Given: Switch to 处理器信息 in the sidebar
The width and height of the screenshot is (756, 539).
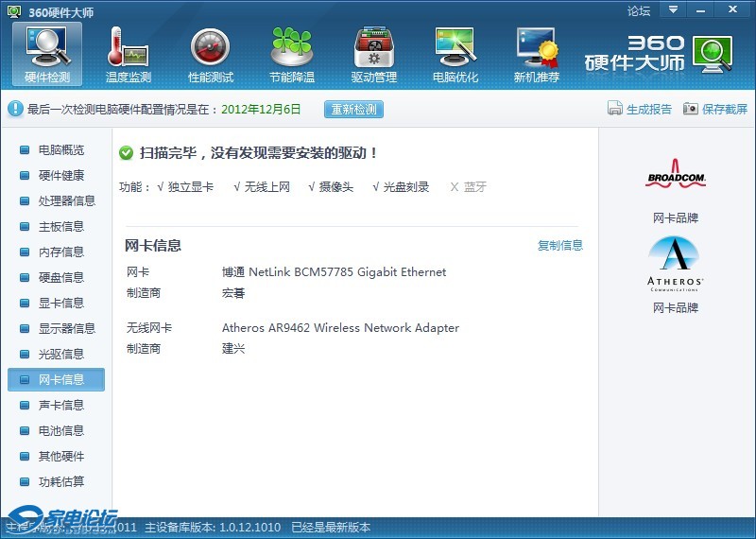Looking at the screenshot, I should point(66,201).
